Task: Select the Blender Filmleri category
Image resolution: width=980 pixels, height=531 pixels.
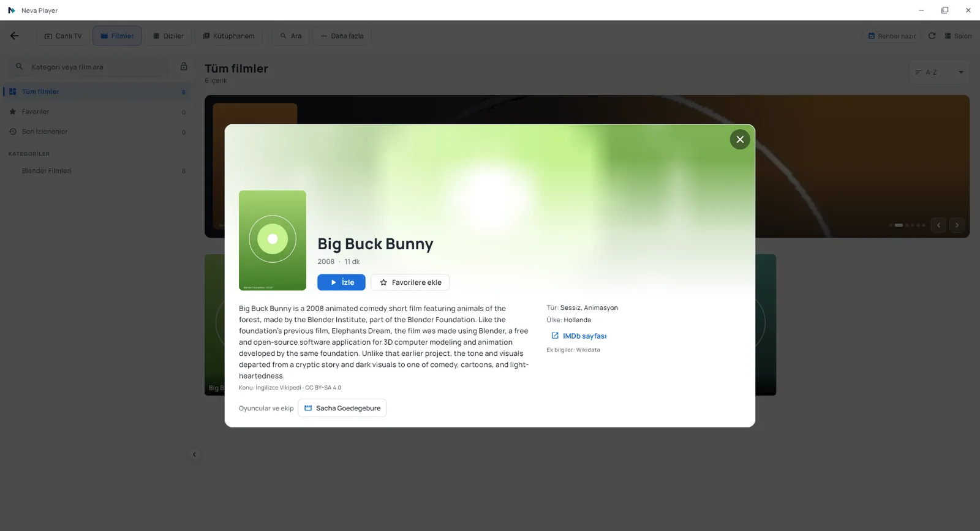Action: (x=97, y=171)
